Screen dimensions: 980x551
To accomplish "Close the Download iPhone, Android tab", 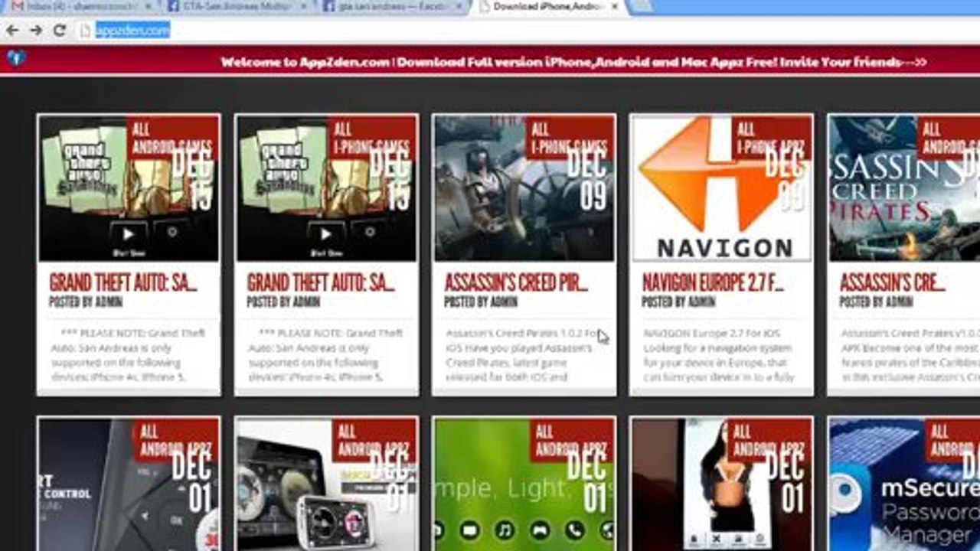I will (x=614, y=7).
